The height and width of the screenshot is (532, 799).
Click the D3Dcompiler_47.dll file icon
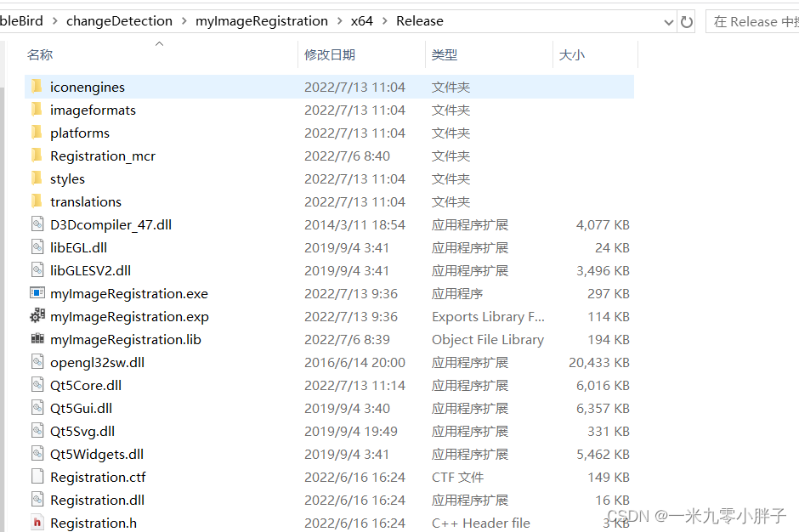pyautogui.click(x=37, y=224)
